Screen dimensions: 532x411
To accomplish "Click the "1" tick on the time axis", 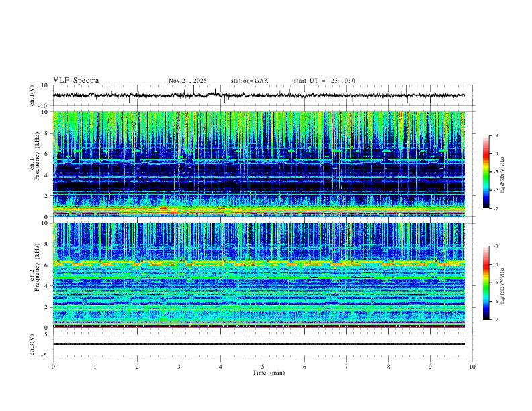I will pyautogui.click(x=95, y=367).
